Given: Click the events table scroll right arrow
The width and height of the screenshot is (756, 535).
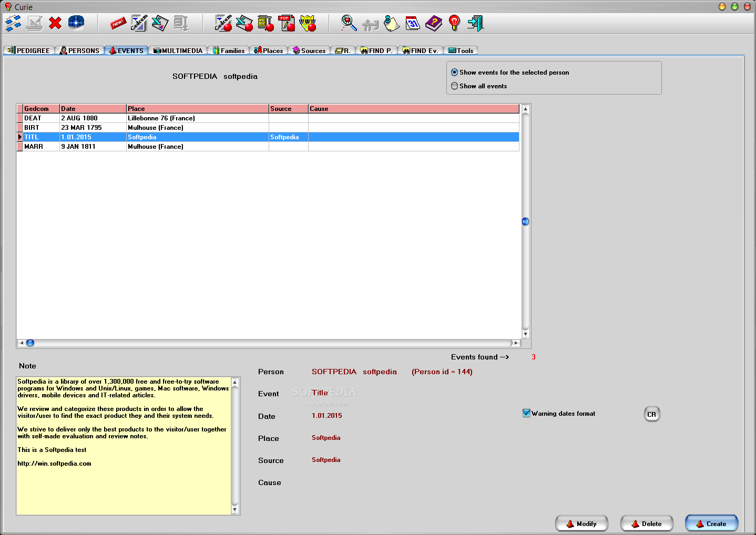Looking at the screenshot, I should (x=516, y=343).
